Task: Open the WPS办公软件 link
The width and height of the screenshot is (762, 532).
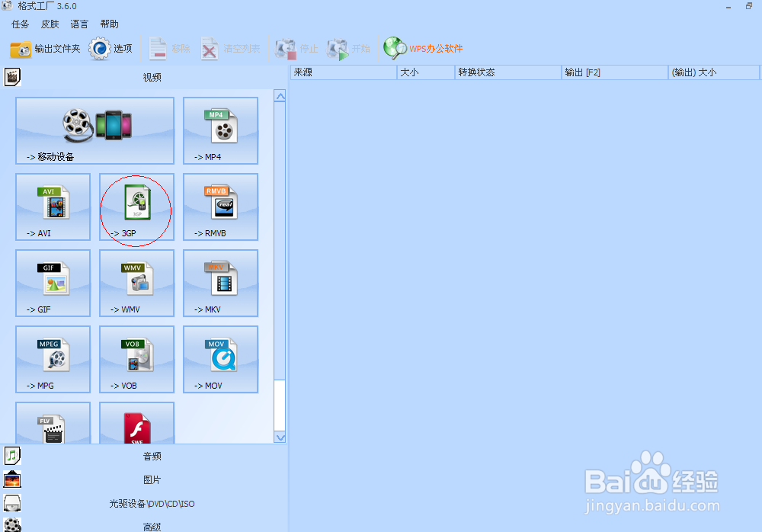Action: 423,49
